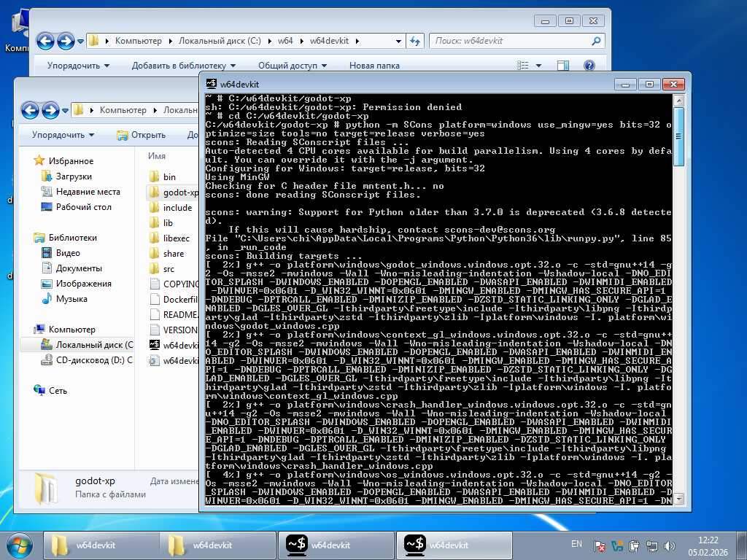This screenshot has width=747, height=560.
Task: Click search field 'Поиск: w64devkit'
Action: pyautogui.click(x=517, y=41)
